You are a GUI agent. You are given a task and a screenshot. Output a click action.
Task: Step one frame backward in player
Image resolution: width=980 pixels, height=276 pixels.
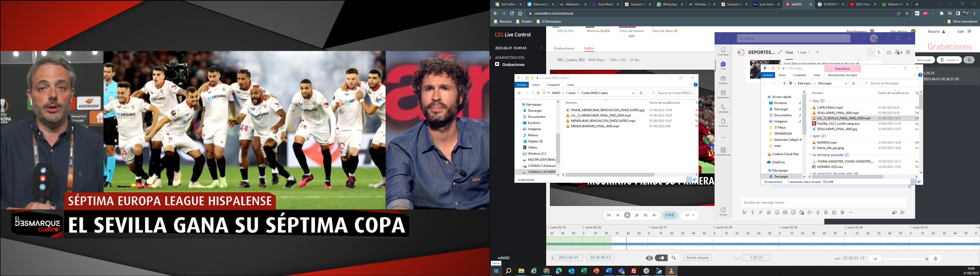point(617,215)
